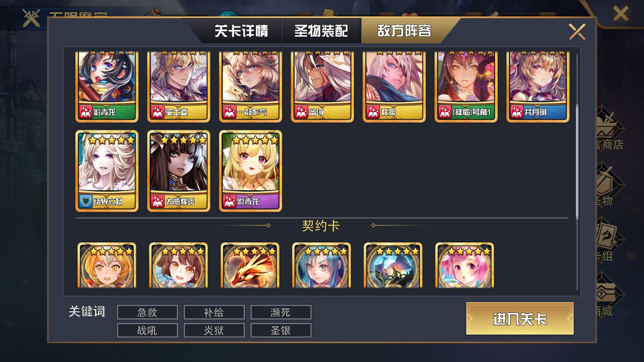The height and width of the screenshot is (362, 644).
Task: Select the 补给 keyword tag
Action: pos(214,312)
